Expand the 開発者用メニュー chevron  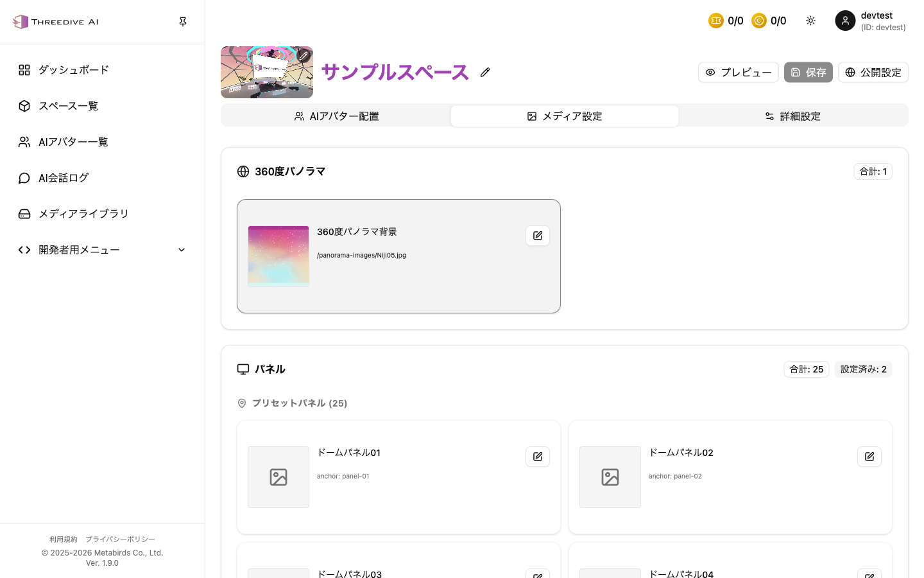click(x=182, y=250)
